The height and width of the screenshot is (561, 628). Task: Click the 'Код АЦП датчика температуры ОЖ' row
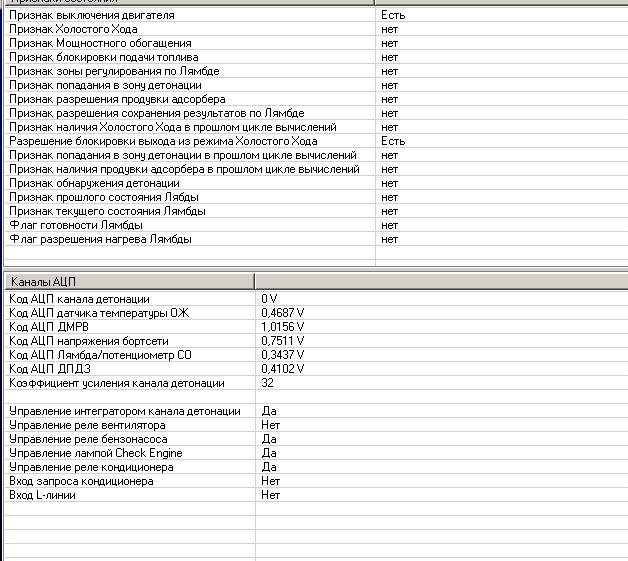98,313
